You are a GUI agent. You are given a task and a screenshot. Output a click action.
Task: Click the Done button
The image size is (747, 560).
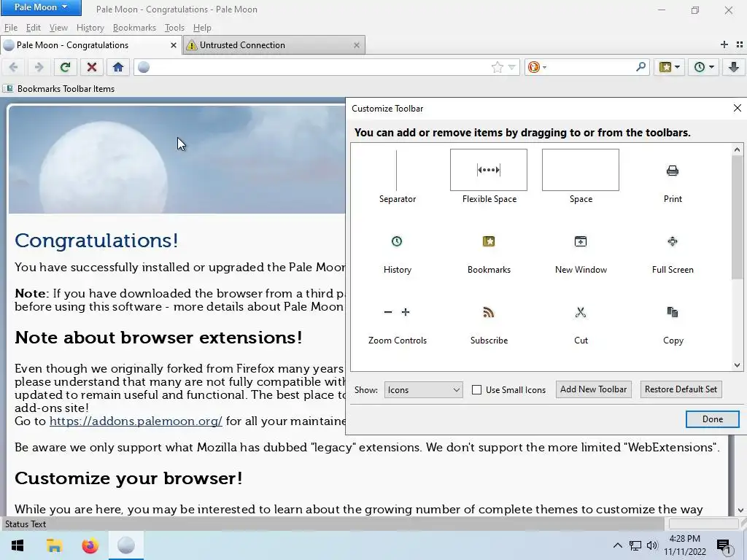[x=712, y=419]
